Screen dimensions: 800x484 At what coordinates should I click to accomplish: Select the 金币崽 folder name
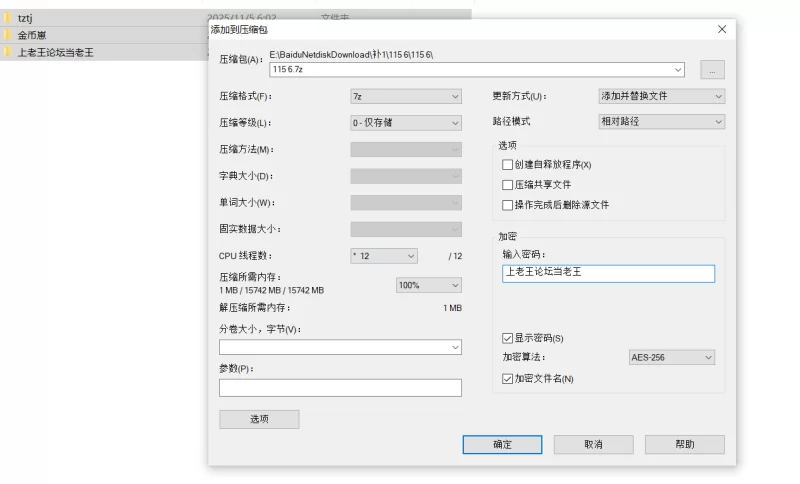click(x=32, y=35)
